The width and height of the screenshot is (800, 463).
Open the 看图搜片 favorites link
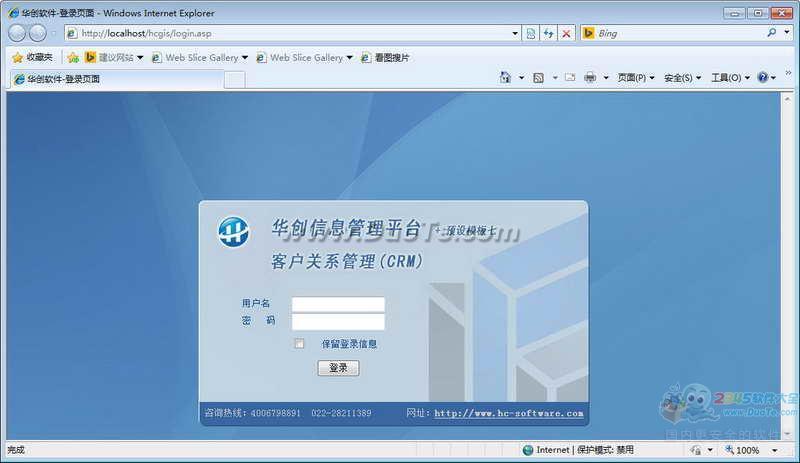[x=385, y=58]
